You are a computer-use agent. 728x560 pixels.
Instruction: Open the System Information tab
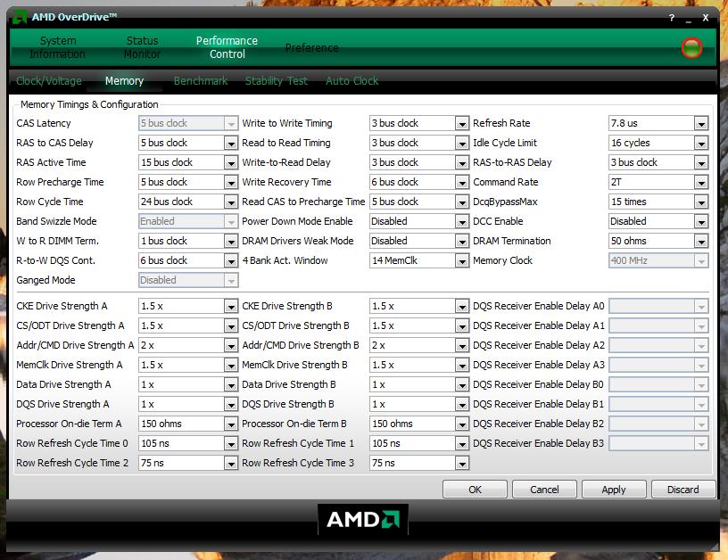[57, 47]
